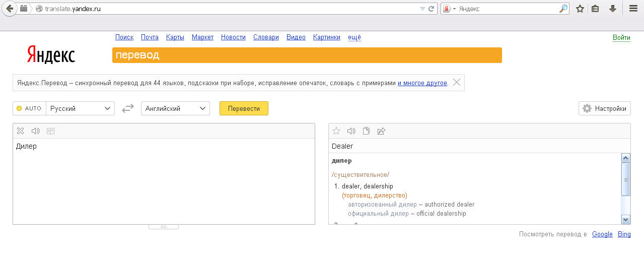Open the Поиск link
The image size is (644, 258).
(124, 37)
